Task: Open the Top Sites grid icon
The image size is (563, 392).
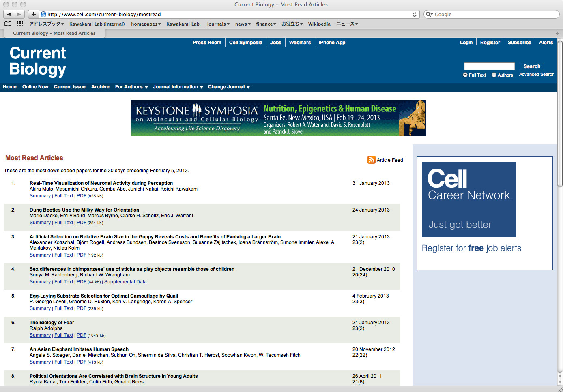Action: (x=20, y=24)
